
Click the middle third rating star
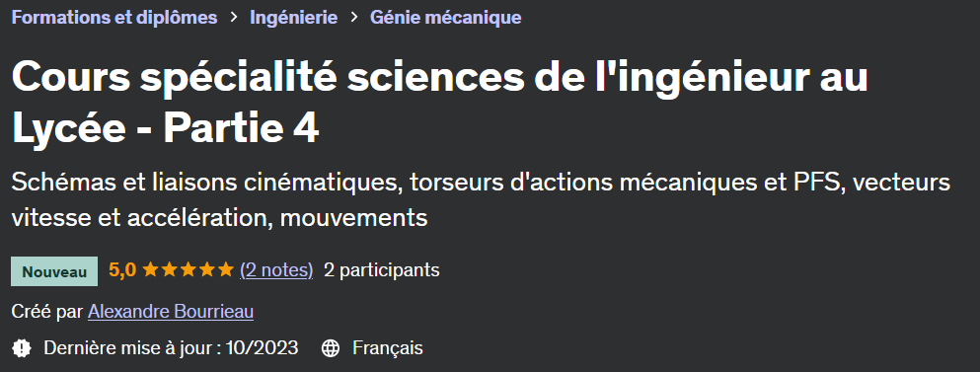click(x=188, y=270)
